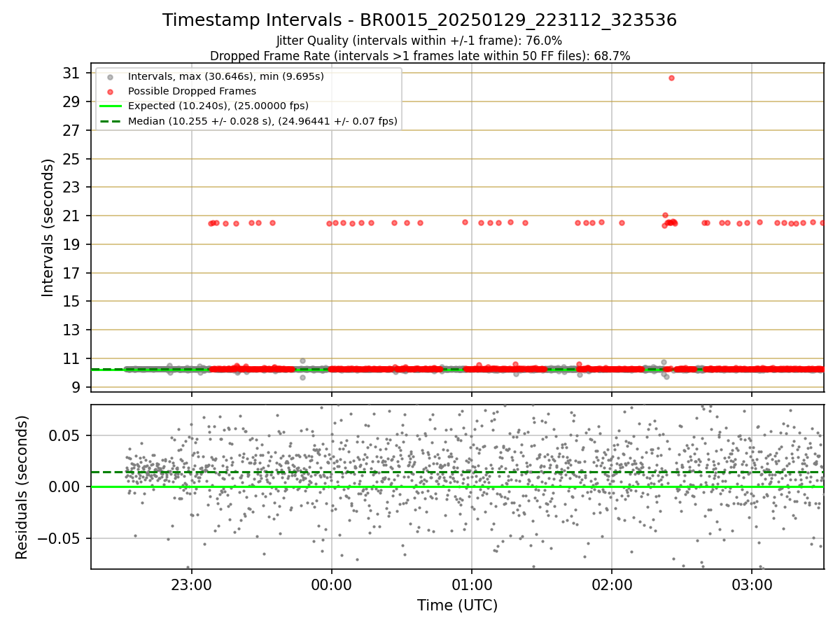Viewport: 840px width, 630px height.
Task: Click the solid green line sample in the legend
Action: pyautogui.click(x=110, y=106)
